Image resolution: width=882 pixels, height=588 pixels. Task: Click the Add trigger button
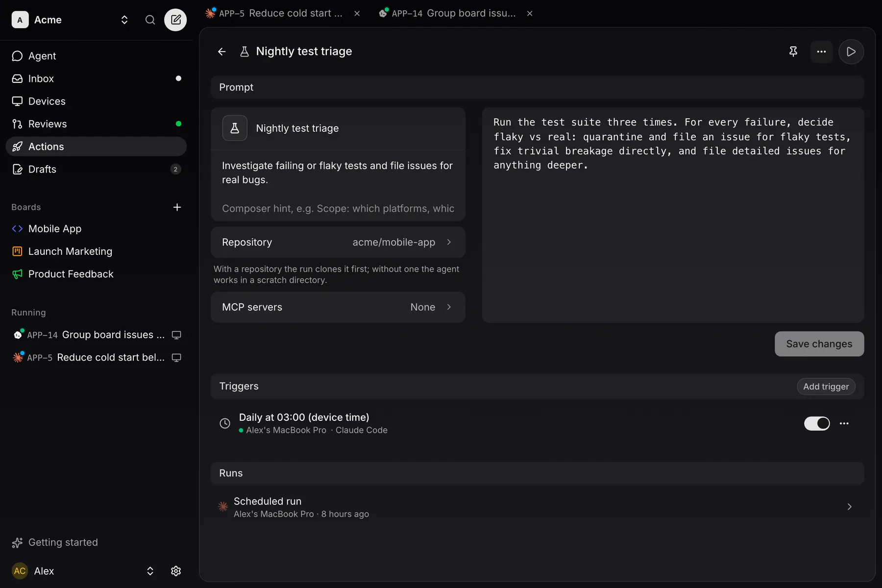(826, 387)
